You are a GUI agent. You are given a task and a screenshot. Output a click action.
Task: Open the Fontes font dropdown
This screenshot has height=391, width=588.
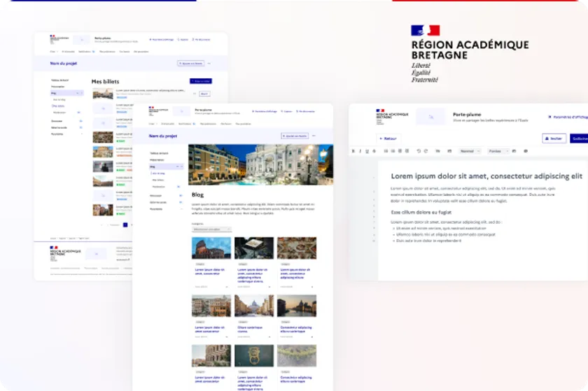[x=498, y=151]
